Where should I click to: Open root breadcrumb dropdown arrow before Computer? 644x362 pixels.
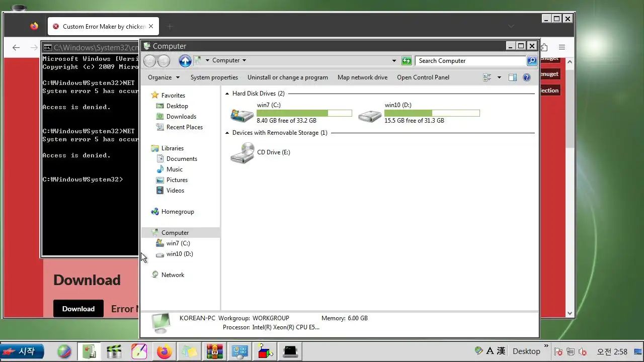click(x=207, y=60)
